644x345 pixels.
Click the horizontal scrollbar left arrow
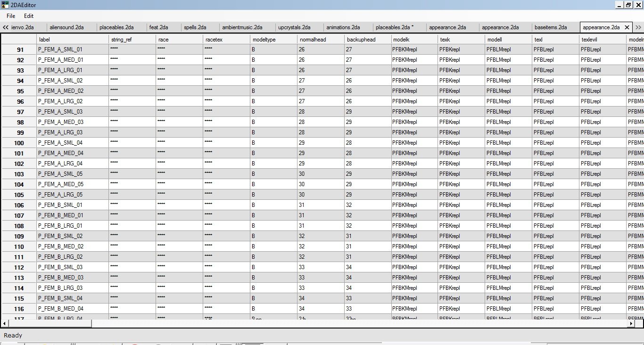click(5, 324)
